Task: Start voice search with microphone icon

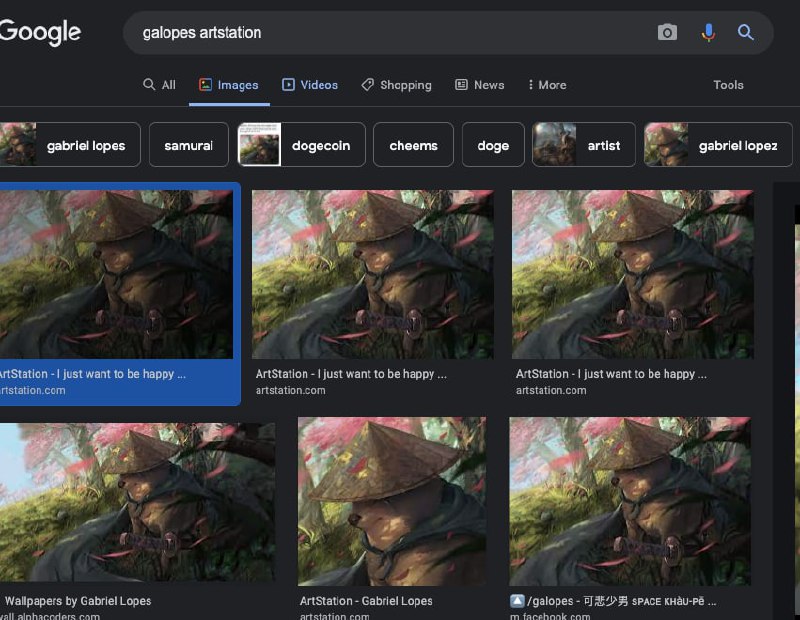Action: [708, 32]
